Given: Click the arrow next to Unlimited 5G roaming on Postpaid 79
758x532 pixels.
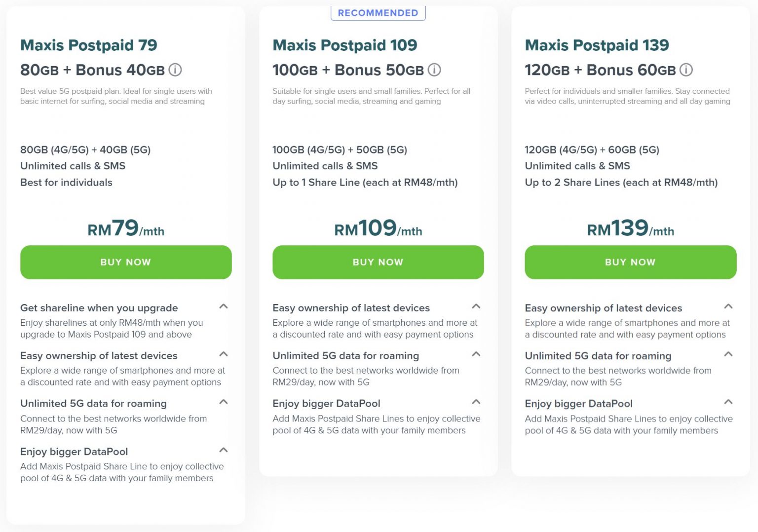Looking at the screenshot, I should click(223, 402).
